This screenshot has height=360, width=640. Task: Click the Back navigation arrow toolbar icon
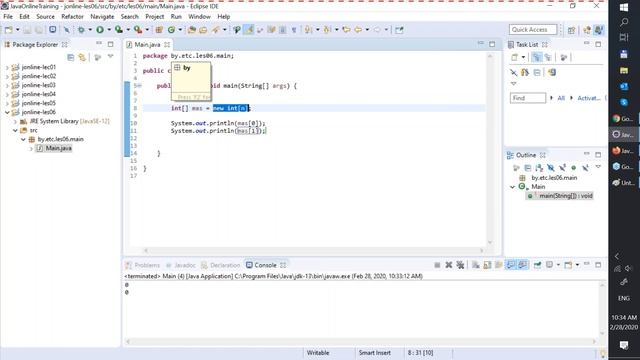tap(358, 30)
